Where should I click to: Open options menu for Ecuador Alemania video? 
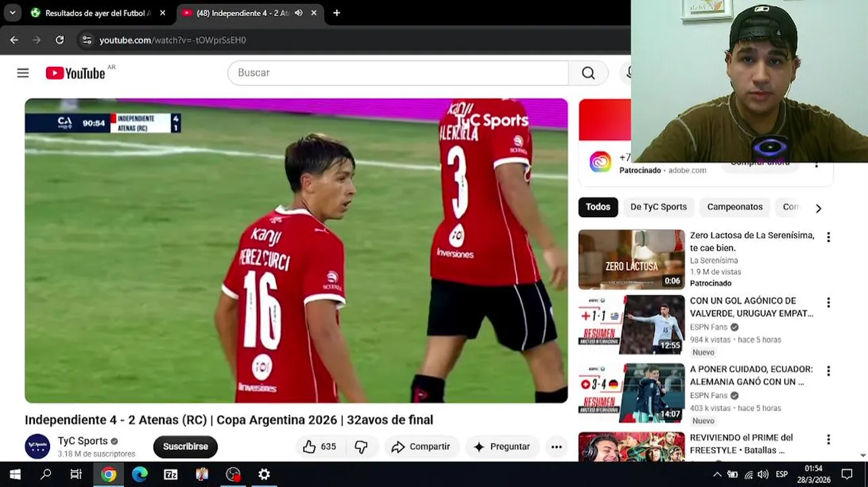(x=828, y=371)
